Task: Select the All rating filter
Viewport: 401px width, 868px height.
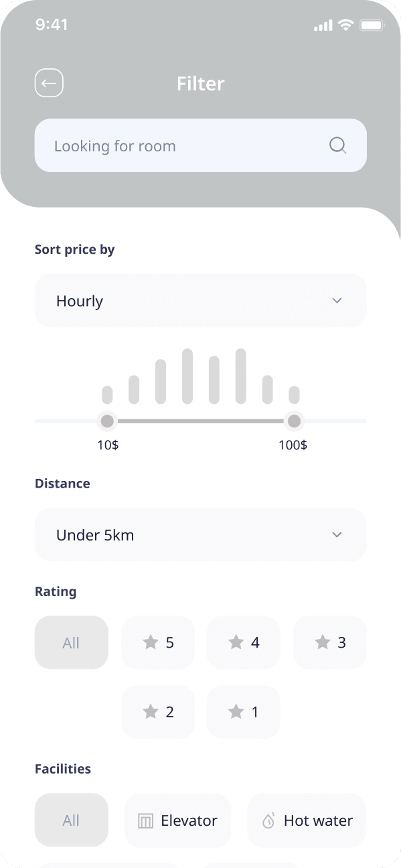Action: coord(71,642)
